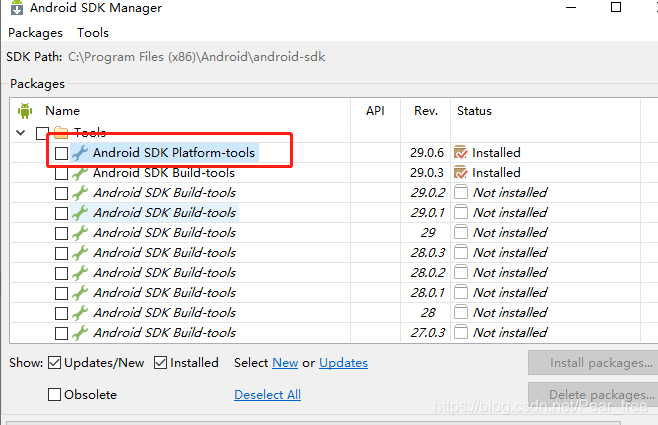Click the revision value 27.0.3
Viewport: 658px width, 425px height.
[x=428, y=333]
